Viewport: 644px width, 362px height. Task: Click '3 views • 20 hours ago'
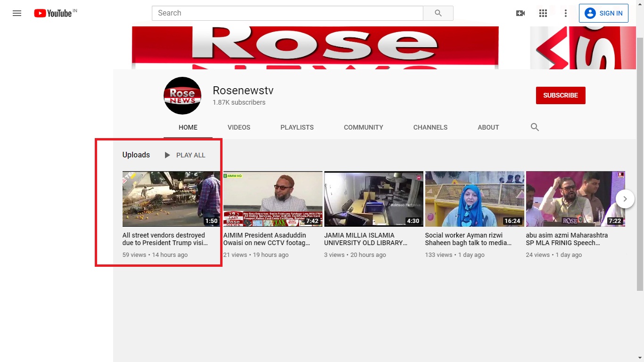click(355, 255)
